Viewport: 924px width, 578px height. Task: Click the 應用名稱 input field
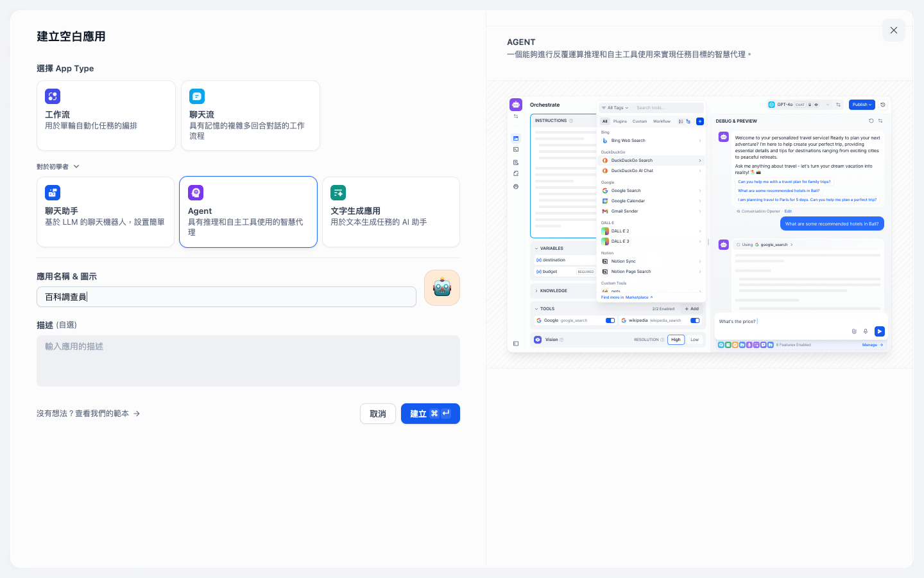click(x=227, y=297)
